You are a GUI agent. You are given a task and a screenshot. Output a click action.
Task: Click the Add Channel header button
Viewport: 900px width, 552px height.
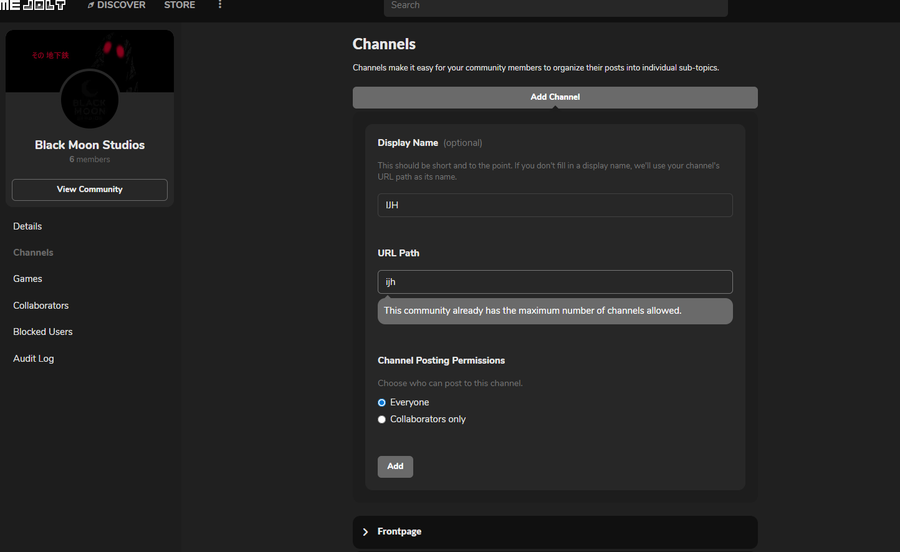[x=555, y=97]
